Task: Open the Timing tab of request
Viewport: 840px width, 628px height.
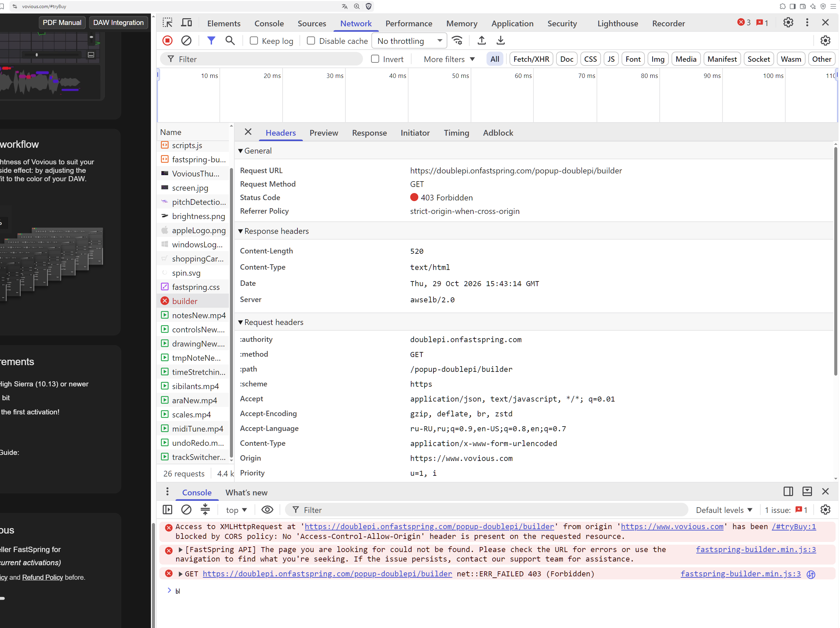Action: [x=456, y=133]
